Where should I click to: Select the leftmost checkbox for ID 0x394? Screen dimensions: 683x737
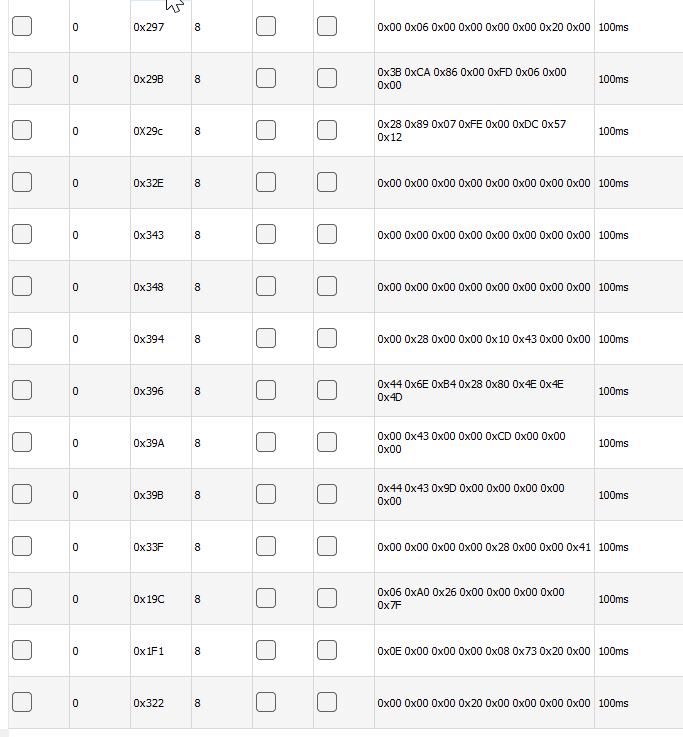click(x=22, y=339)
